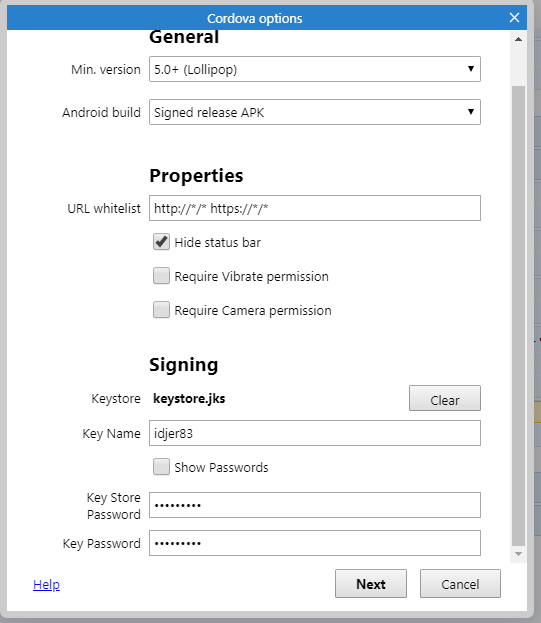Viewport: 541px width, 623px height.
Task: Open the Android build dropdown
Action: click(x=315, y=112)
